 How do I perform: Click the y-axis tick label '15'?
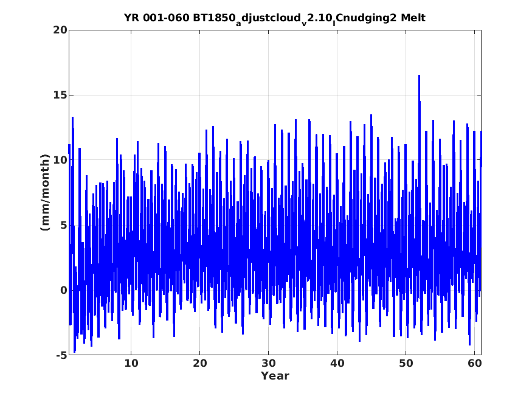pos(60,95)
